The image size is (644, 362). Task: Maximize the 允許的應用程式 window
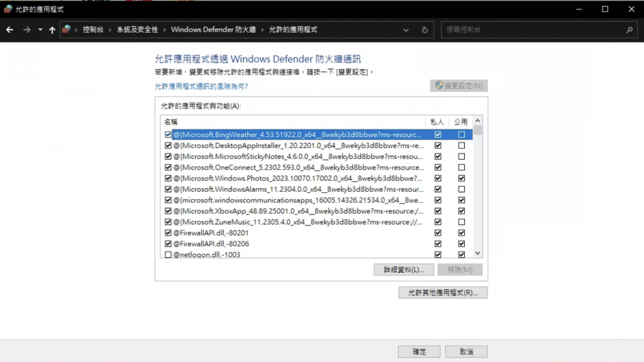click(605, 9)
